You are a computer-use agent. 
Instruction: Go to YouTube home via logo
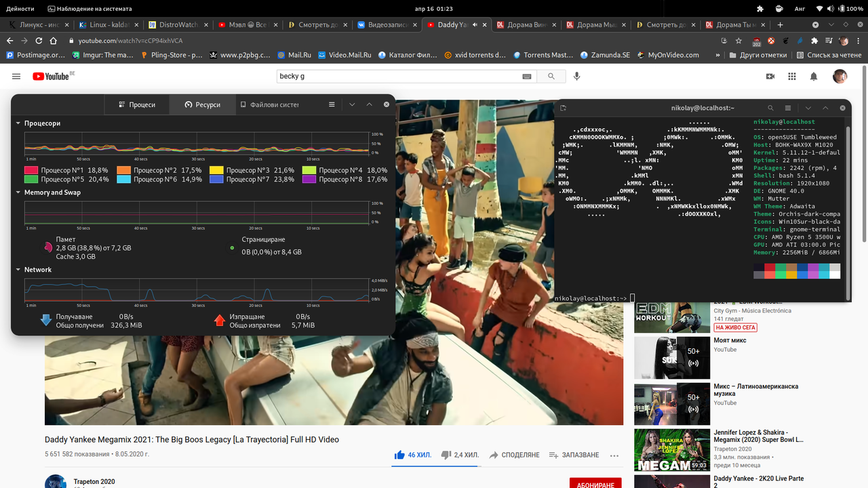[51, 77]
